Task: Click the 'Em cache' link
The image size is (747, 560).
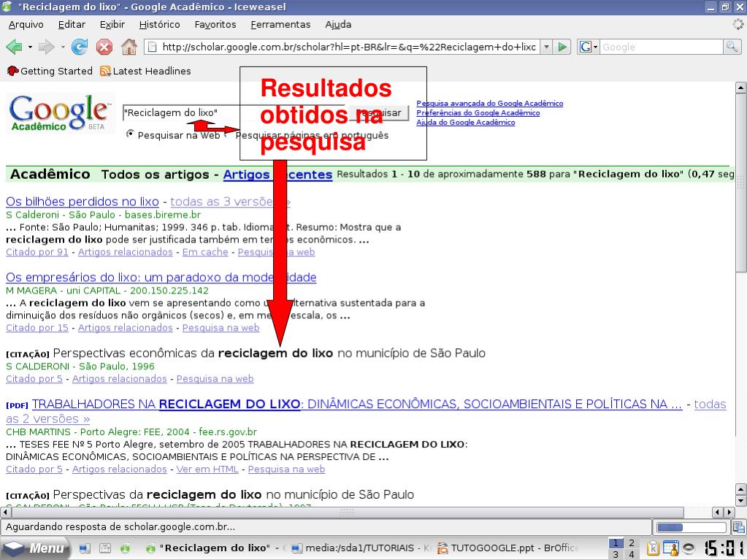Action: click(205, 252)
